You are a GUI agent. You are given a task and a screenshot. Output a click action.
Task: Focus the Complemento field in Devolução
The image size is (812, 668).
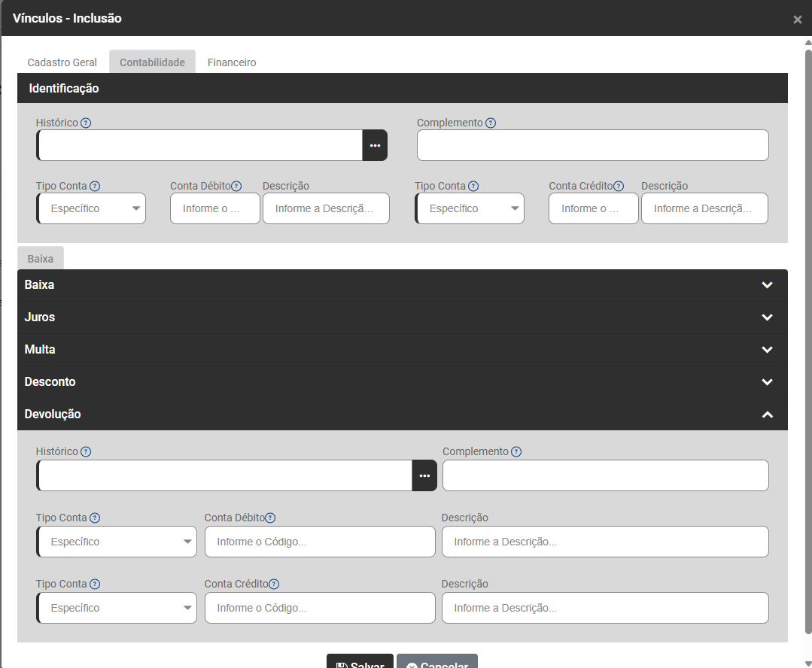(x=606, y=475)
